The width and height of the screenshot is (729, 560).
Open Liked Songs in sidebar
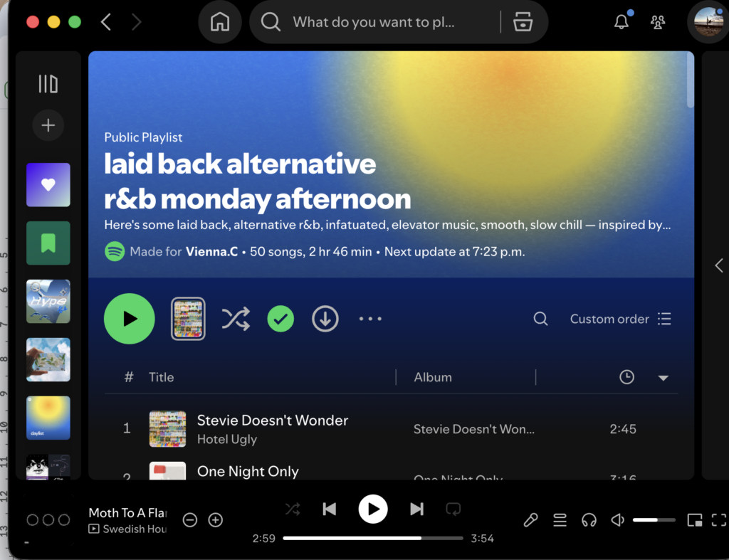[48, 185]
